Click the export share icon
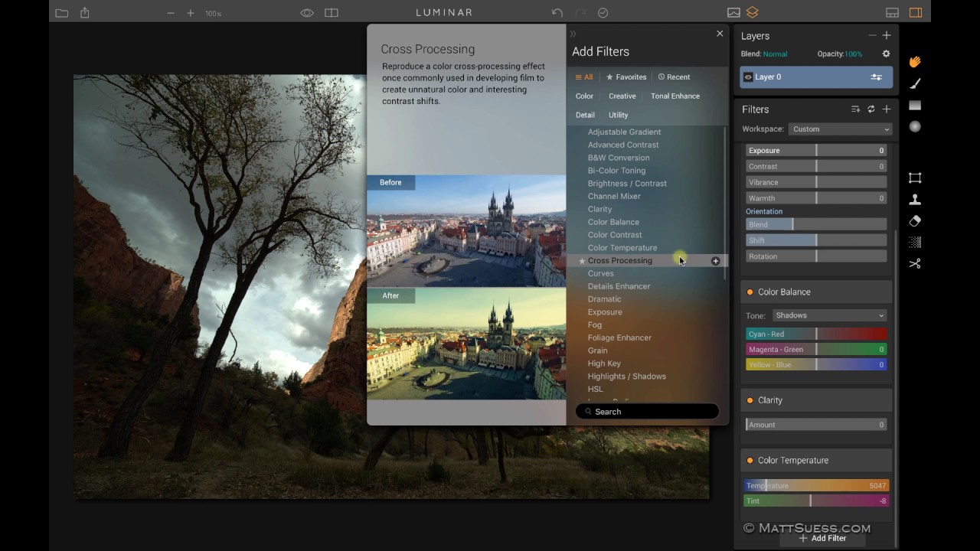This screenshot has width=980, height=551. 85,13
